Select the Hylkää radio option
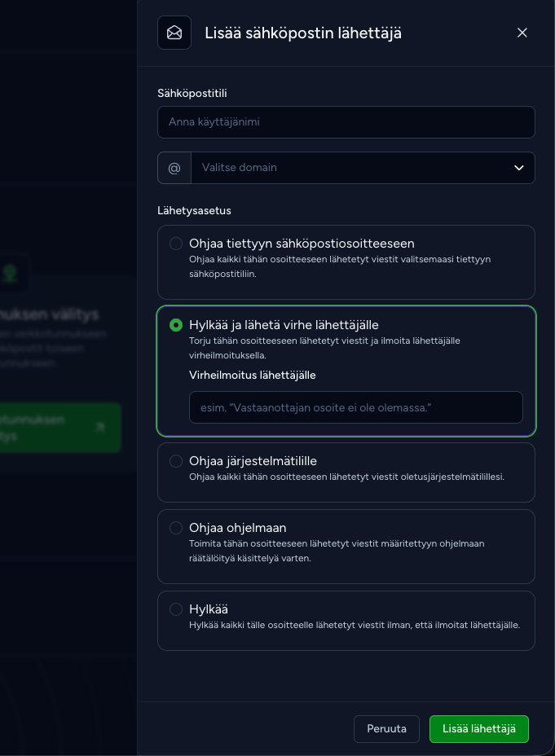This screenshot has width=555, height=756. (176, 609)
